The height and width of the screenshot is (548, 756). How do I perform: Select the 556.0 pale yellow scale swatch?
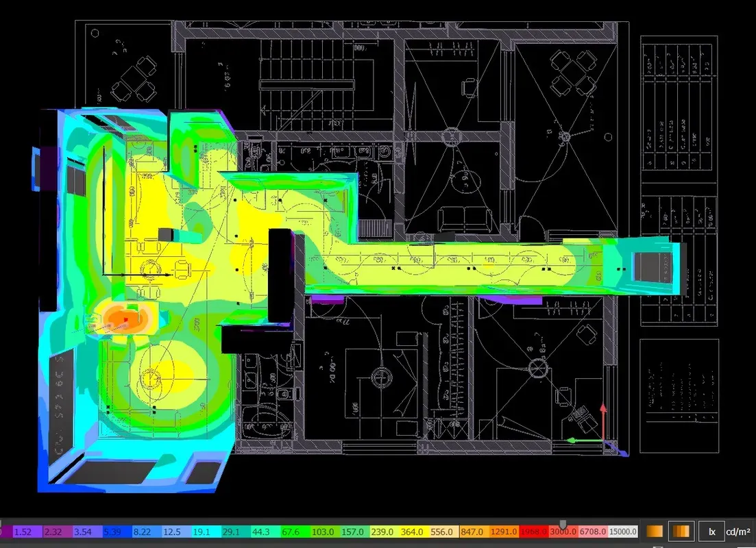[x=445, y=532]
